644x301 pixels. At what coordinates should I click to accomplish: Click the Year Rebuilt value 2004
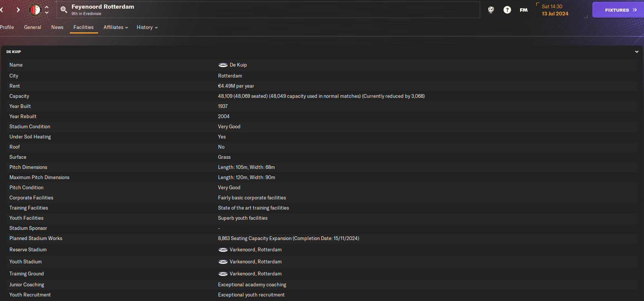pyautogui.click(x=224, y=117)
